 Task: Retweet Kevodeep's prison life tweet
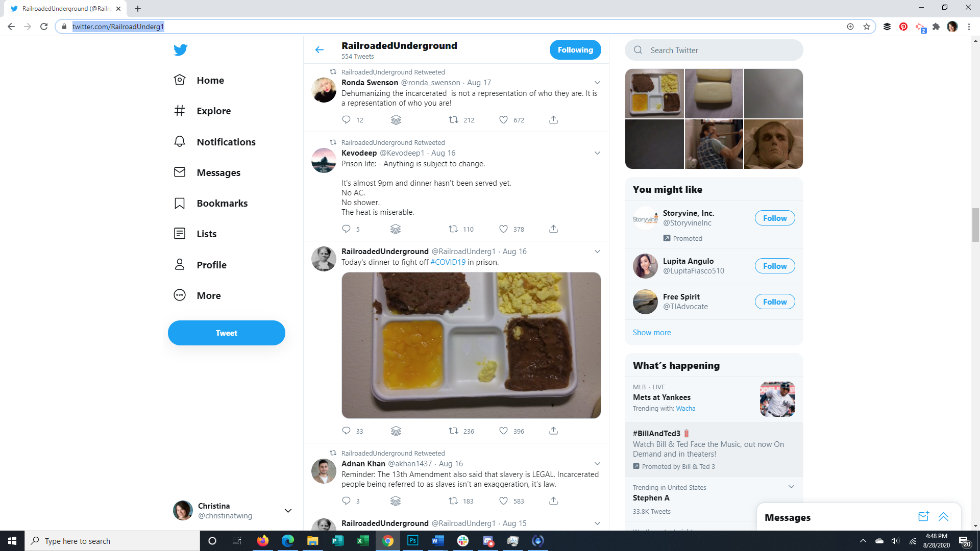click(453, 229)
